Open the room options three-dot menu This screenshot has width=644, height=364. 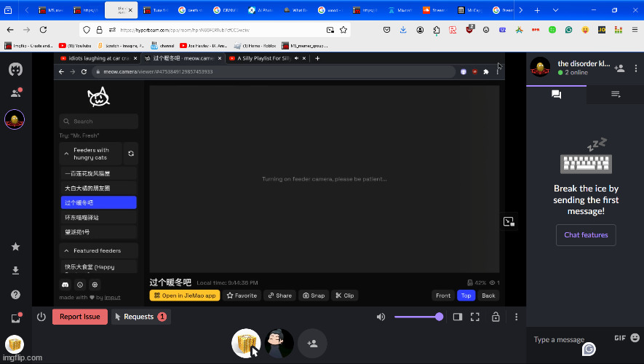(x=516, y=317)
